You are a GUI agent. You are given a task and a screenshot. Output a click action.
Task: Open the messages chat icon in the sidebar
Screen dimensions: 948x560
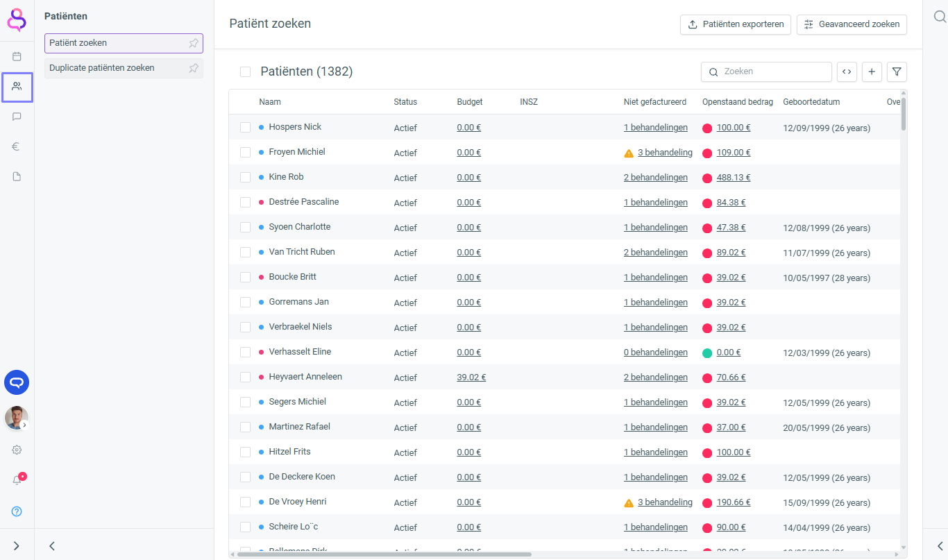click(x=17, y=117)
